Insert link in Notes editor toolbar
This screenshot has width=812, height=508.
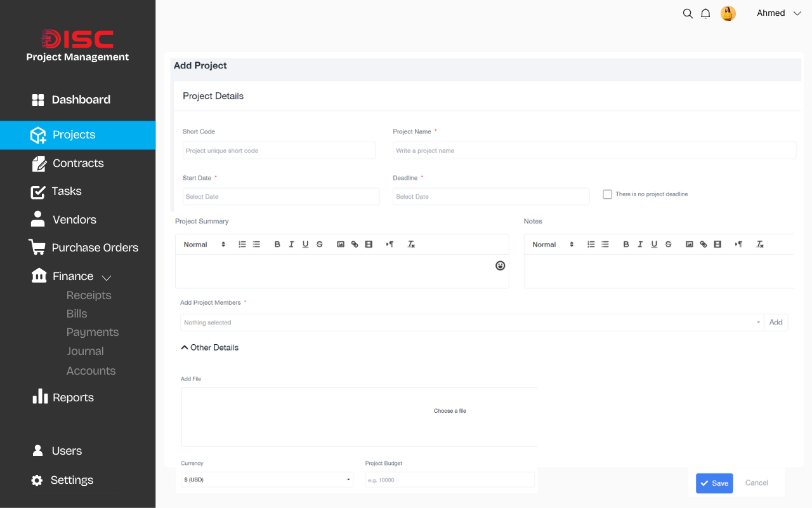pyautogui.click(x=704, y=244)
